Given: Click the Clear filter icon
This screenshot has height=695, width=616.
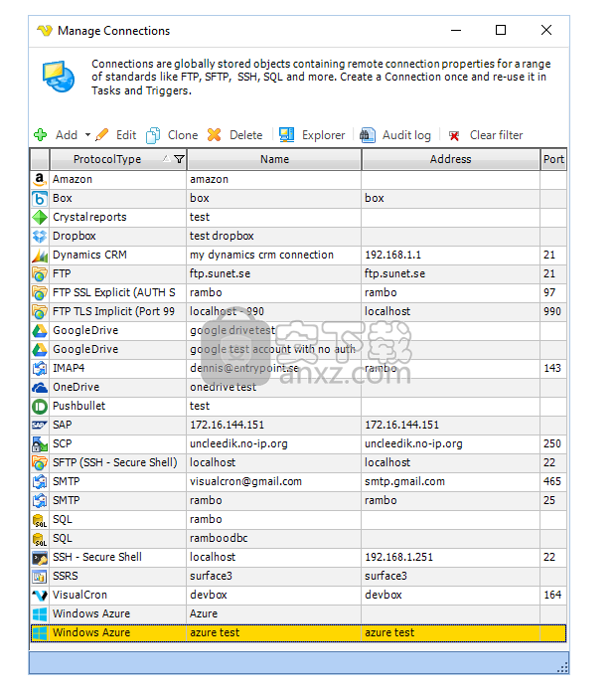Looking at the screenshot, I should tap(454, 135).
